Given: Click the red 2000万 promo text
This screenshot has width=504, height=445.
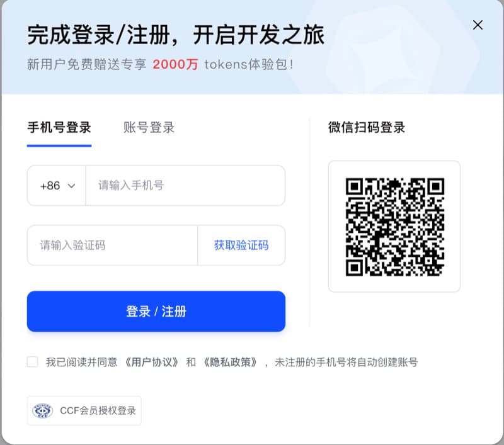Looking at the screenshot, I should [x=175, y=65].
